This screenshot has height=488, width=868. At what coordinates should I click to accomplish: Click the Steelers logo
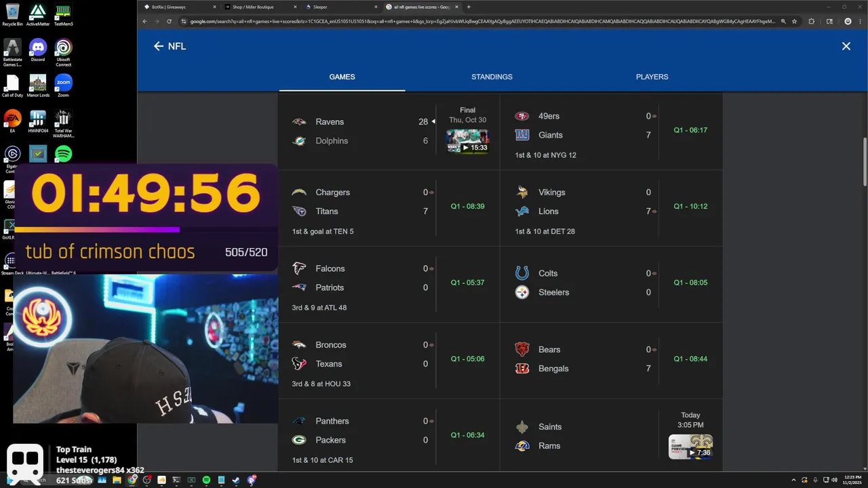[521, 292]
